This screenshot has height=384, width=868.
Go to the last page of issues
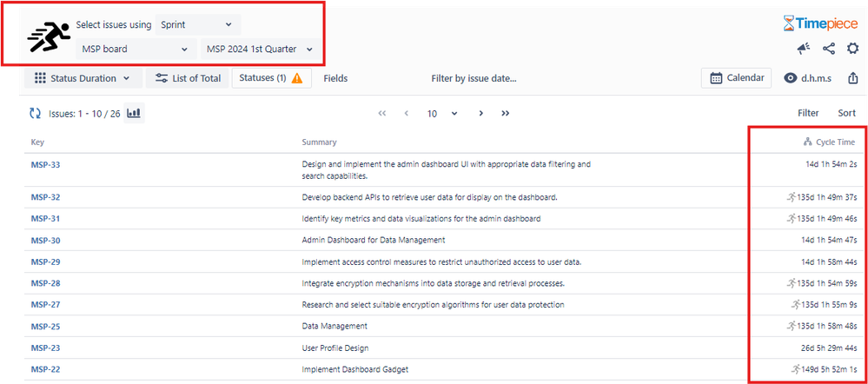pyautogui.click(x=505, y=114)
